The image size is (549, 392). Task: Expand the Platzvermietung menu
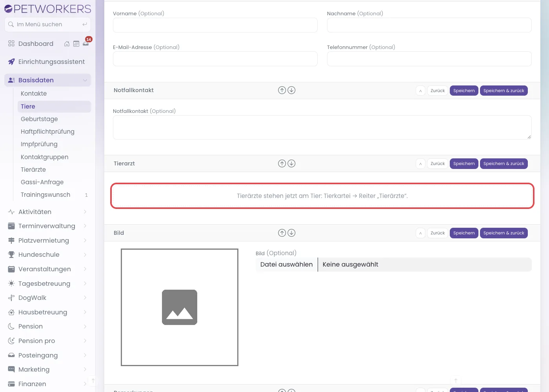pos(85,240)
